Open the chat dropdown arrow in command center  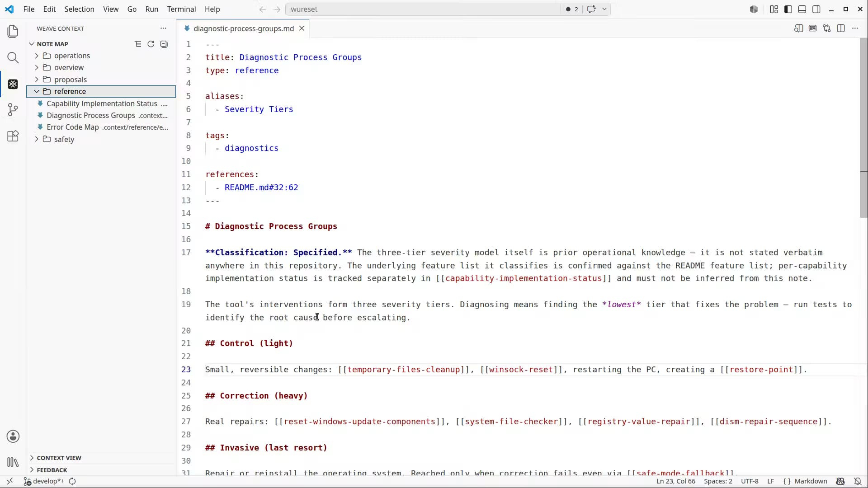604,9
